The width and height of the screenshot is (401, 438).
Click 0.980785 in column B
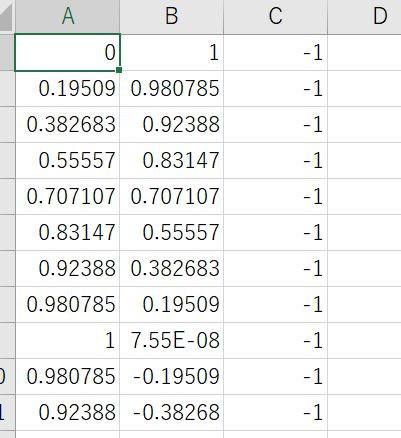[x=171, y=89]
